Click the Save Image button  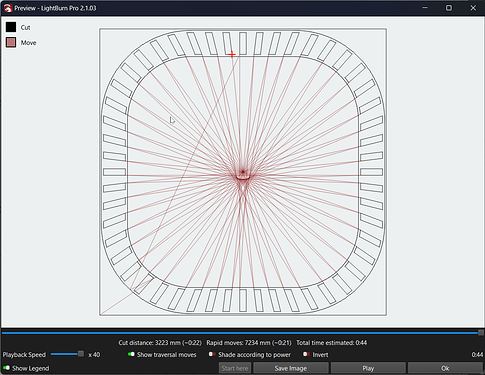pos(291,368)
